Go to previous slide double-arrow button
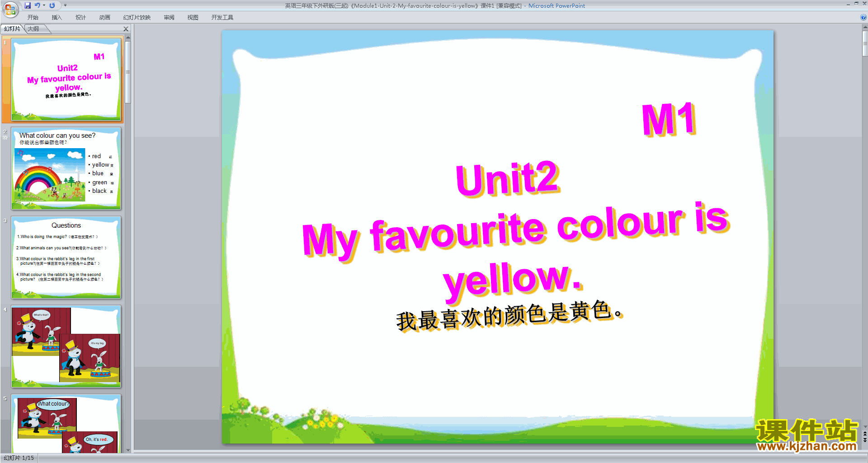This screenshot has width=868, height=463. pyautogui.click(x=865, y=434)
